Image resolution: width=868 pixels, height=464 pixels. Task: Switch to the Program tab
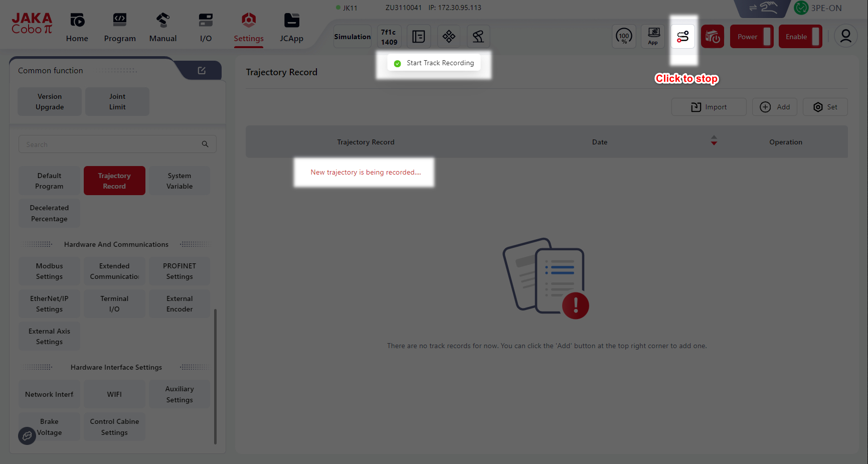tap(120, 28)
